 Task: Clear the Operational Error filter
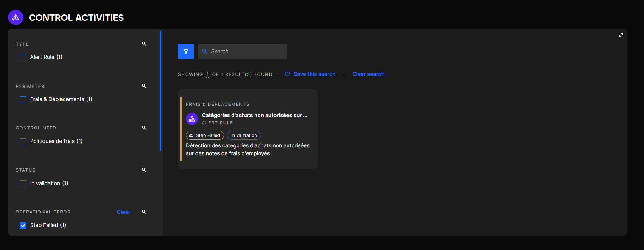click(x=123, y=212)
